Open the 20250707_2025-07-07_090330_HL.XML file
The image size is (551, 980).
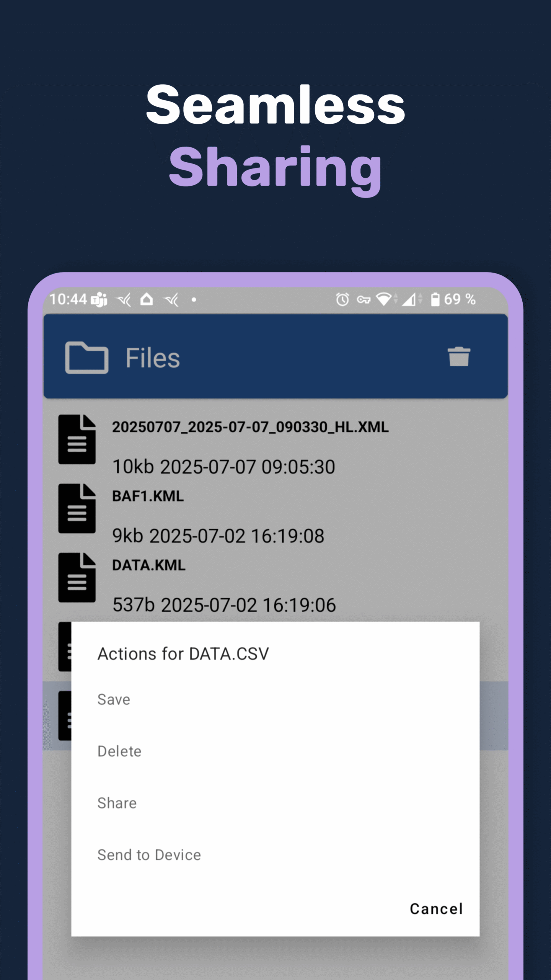pyautogui.click(x=250, y=427)
